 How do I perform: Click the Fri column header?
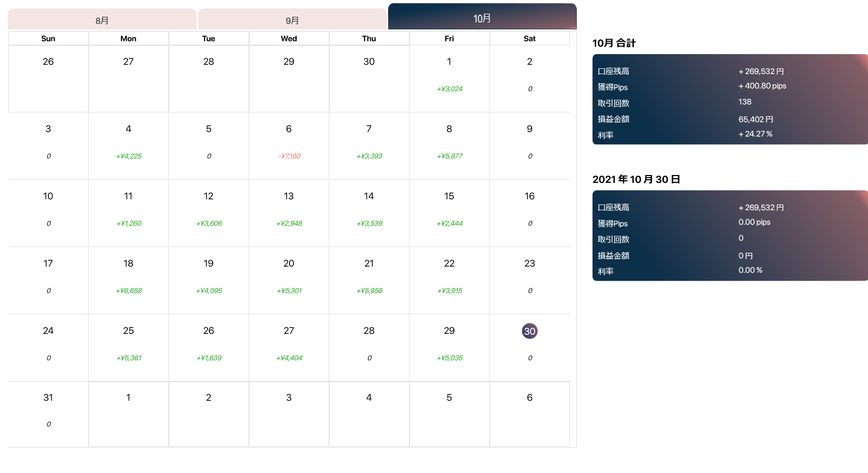point(449,38)
